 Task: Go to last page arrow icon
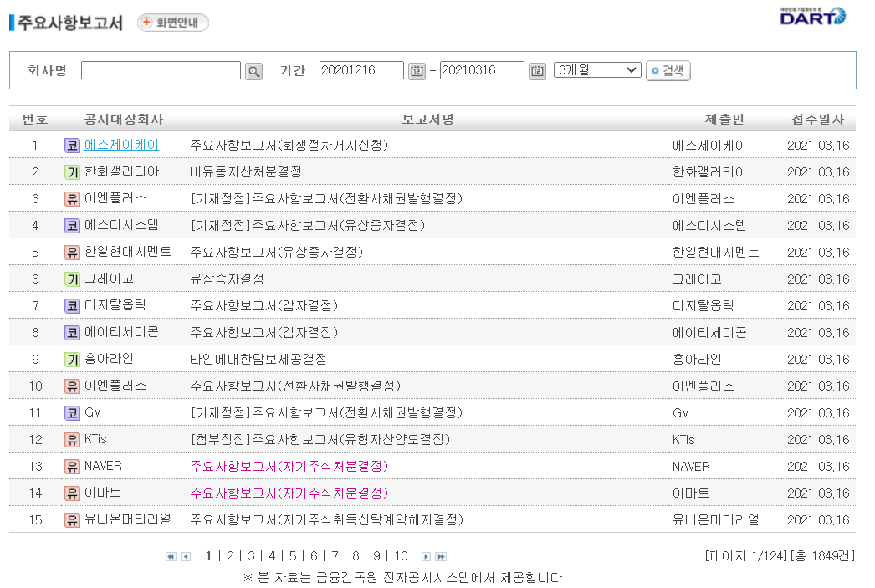(x=442, y=557)
